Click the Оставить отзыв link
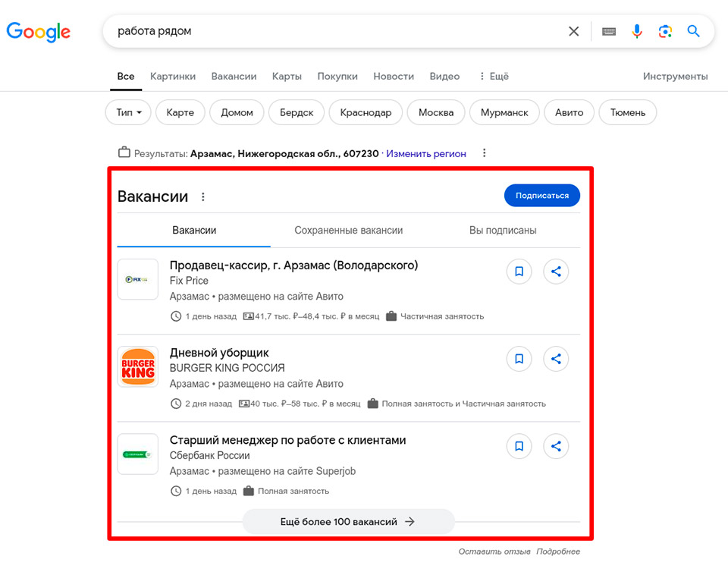The image size is (728, 572). coord(494,551)
